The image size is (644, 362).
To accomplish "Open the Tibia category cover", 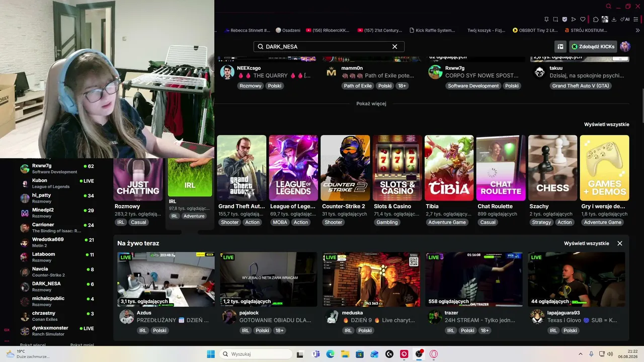I will 449,168.
